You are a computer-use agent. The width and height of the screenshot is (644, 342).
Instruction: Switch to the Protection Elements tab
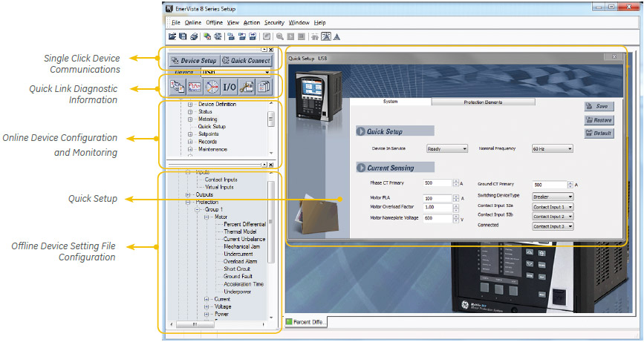(483, 102)
